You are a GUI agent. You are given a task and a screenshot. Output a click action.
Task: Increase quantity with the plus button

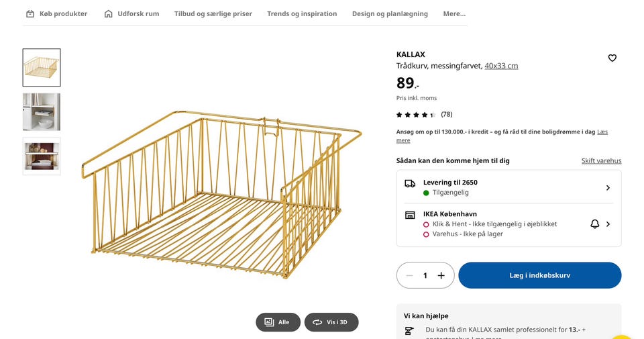click(441, 275)
